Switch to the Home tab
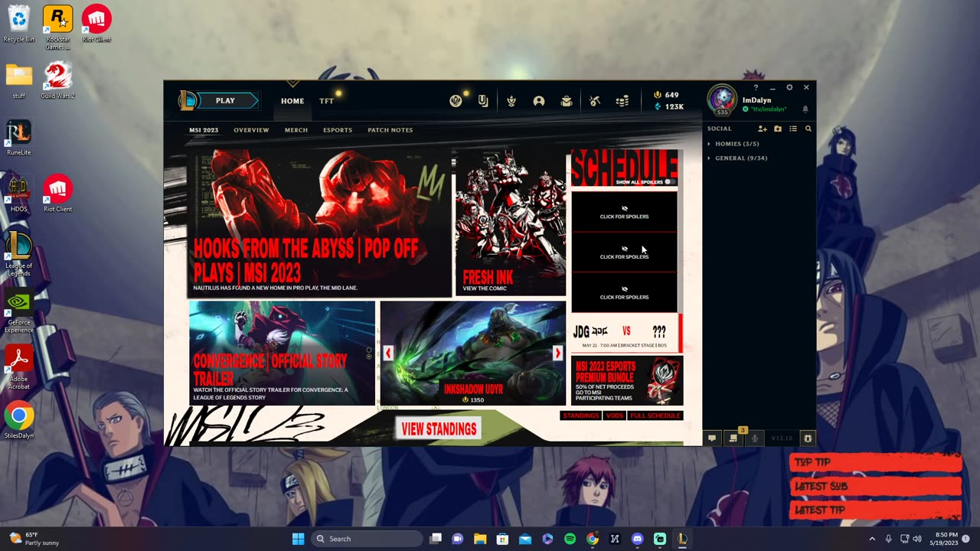This screenshot has height=551, width=980. tap(292, 101)
